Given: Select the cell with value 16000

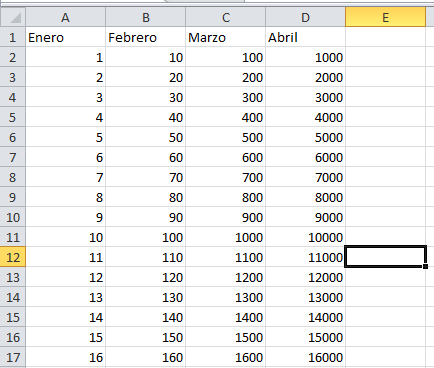Looking at the screenshot, I should tap(306, 357).
